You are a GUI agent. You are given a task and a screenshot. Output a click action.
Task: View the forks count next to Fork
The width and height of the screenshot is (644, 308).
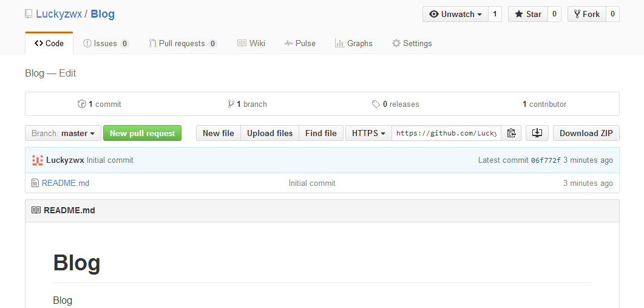coord(612,14)
